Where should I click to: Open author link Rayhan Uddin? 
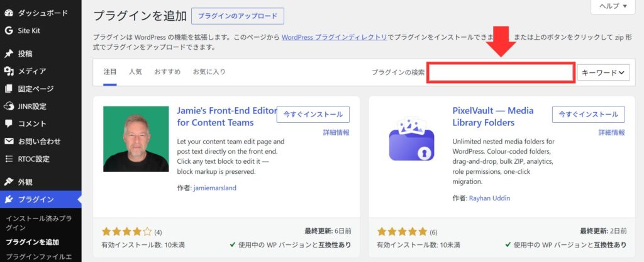coord(489,198)
